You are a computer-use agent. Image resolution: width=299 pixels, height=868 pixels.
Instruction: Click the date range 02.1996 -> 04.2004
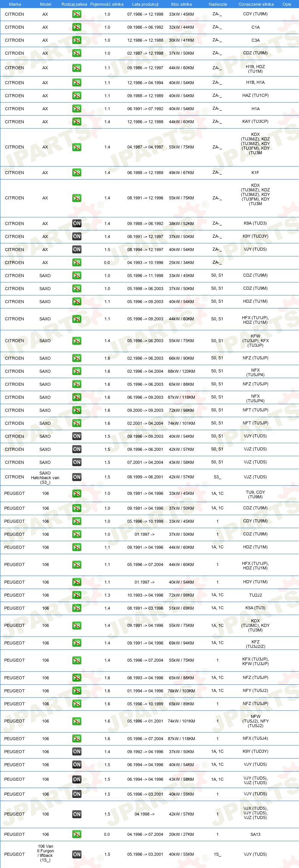click(x=145, y=371)
